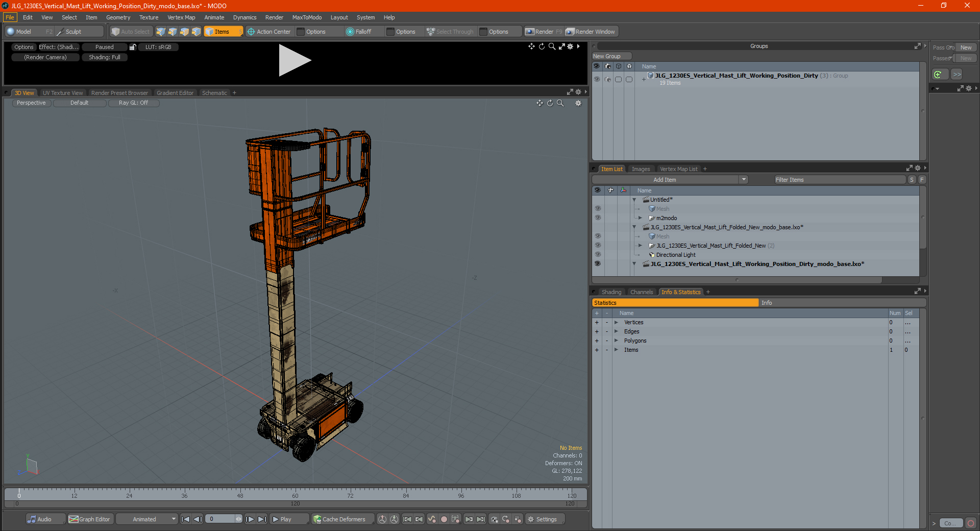Click the Select Through tool icon

[x=430, y=32]
